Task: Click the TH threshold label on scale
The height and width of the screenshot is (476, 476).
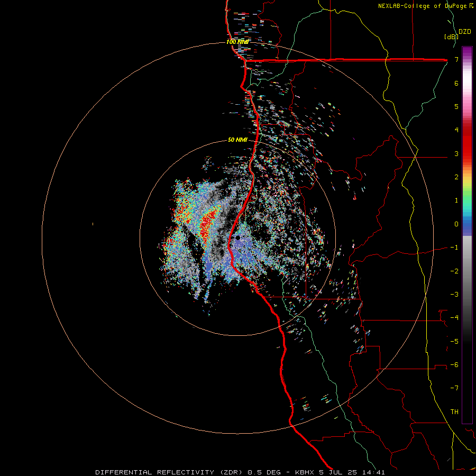Action: click(x=454, y=412)
